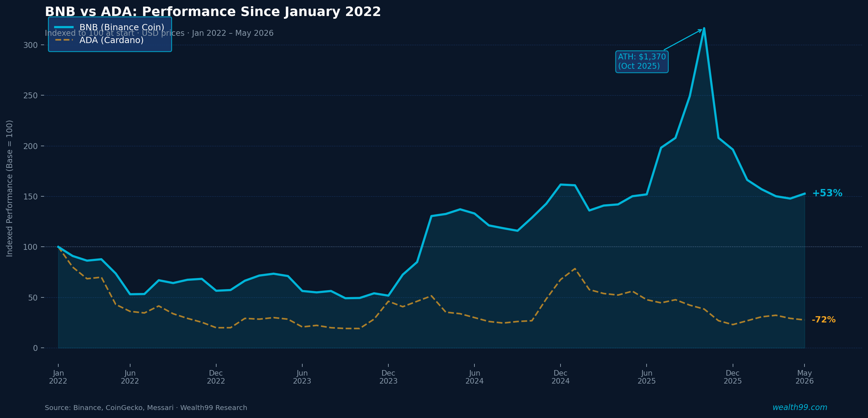Click the ADA dashed line peak near January 2025
Screen dimensions: 868x418
pos(575,269)
